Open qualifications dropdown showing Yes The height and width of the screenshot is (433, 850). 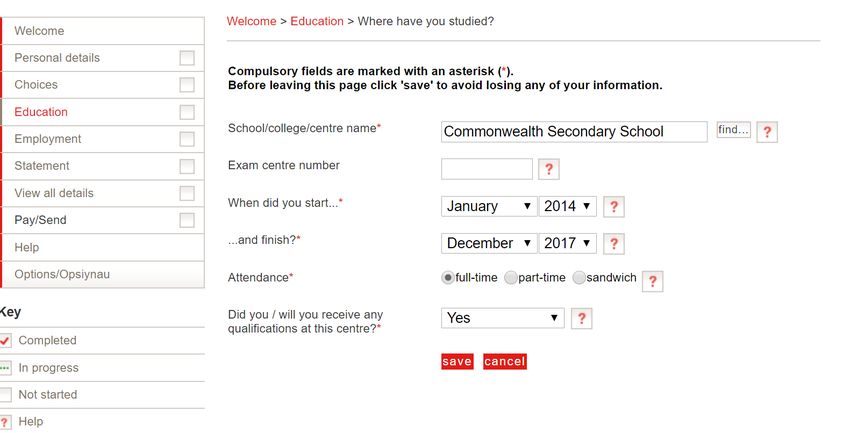click(x=503, y=318)
